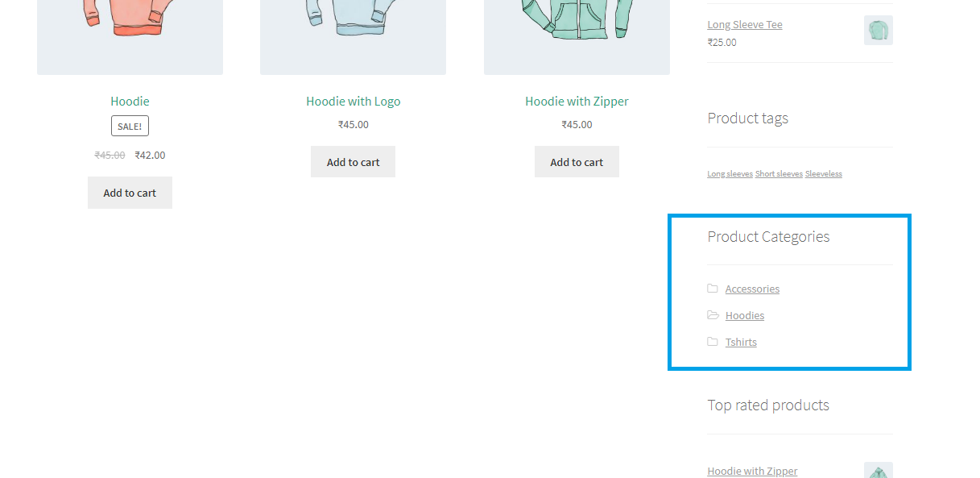Click the Top rated products heading
Viewport: 980px width, 478px height.
click(x=768, y=405)
